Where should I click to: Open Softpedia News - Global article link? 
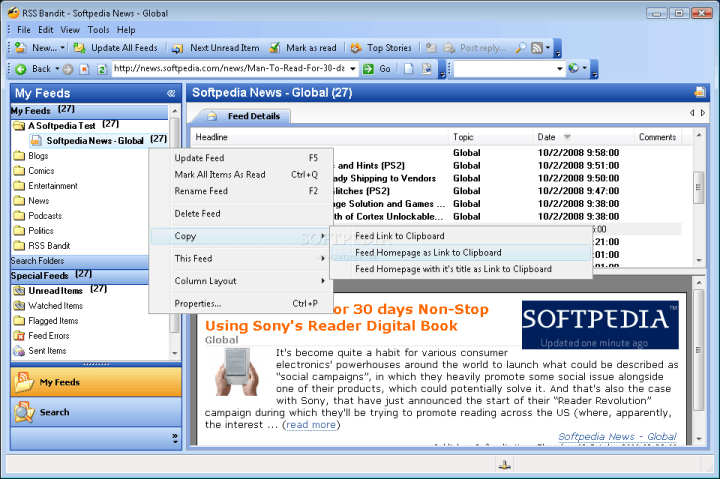tap(617, 436)
